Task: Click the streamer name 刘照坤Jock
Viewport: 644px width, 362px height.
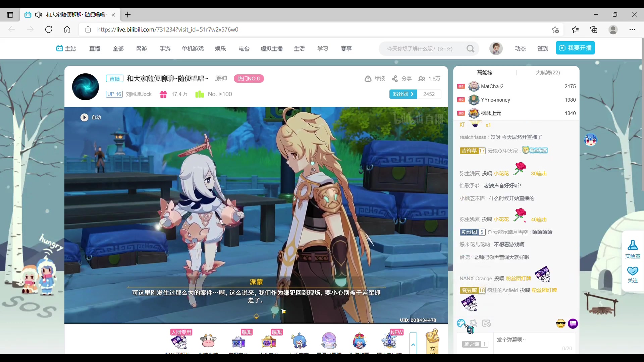Action: [139, 94]
